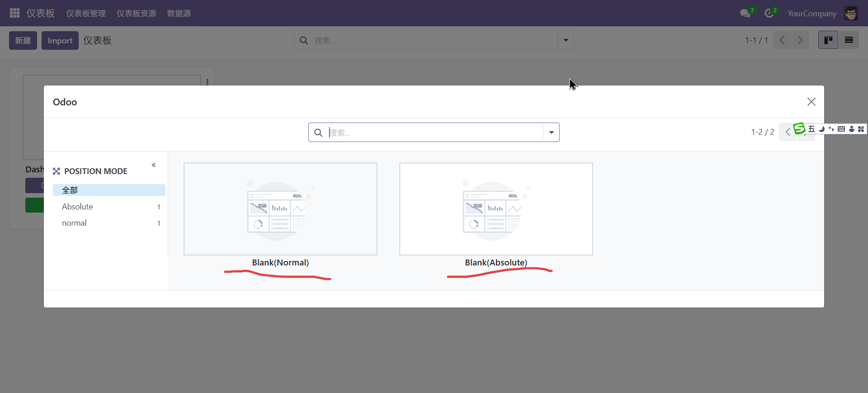The image size is (868, 393).
Task: Expand the main search filter dropdown
Action: (566, 41)
